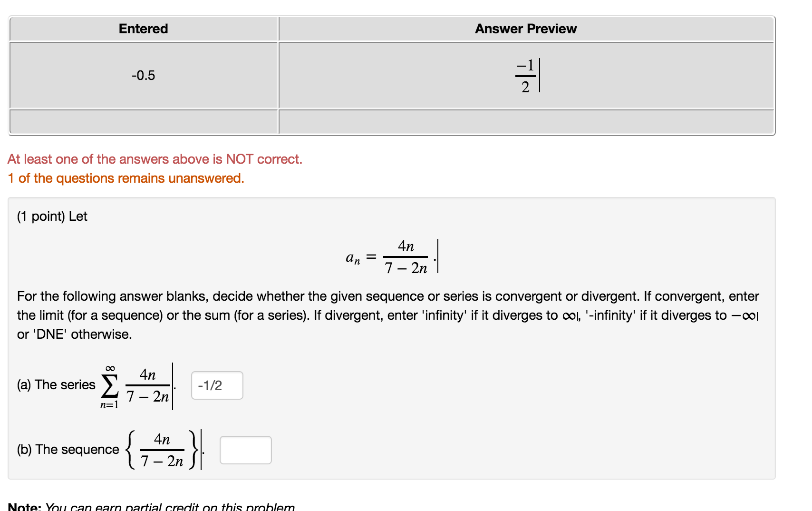This screenshot has height=511, width=812.
Task: Click the braced sequence expression in part (b)
Action: (x=162, y=450)
